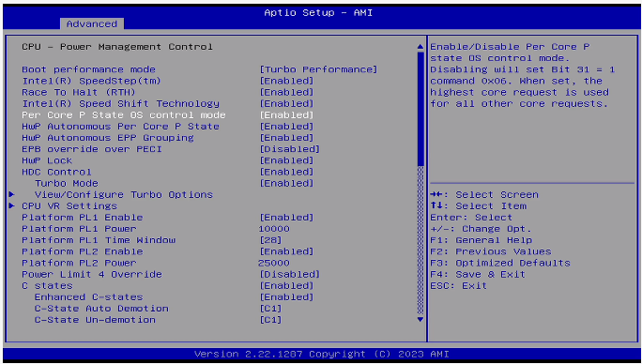
Task: Select Power Limit 4 Override row
Action: pos(92,274)
